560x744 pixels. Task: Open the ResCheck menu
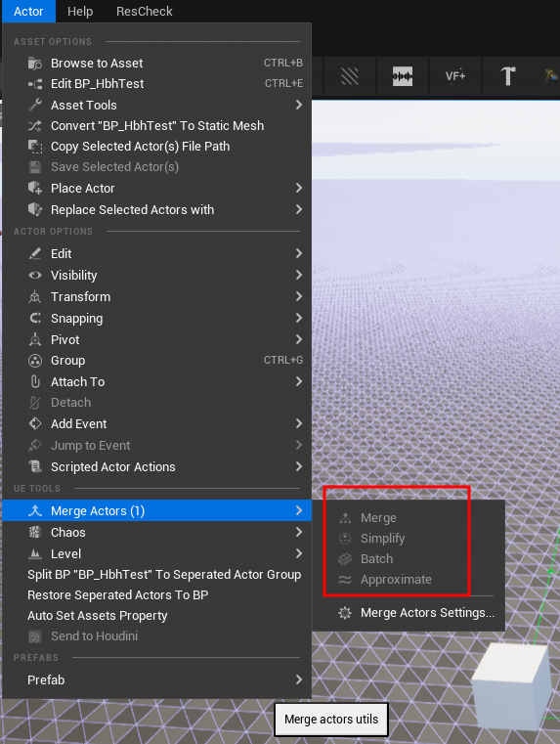pos(144,12)
